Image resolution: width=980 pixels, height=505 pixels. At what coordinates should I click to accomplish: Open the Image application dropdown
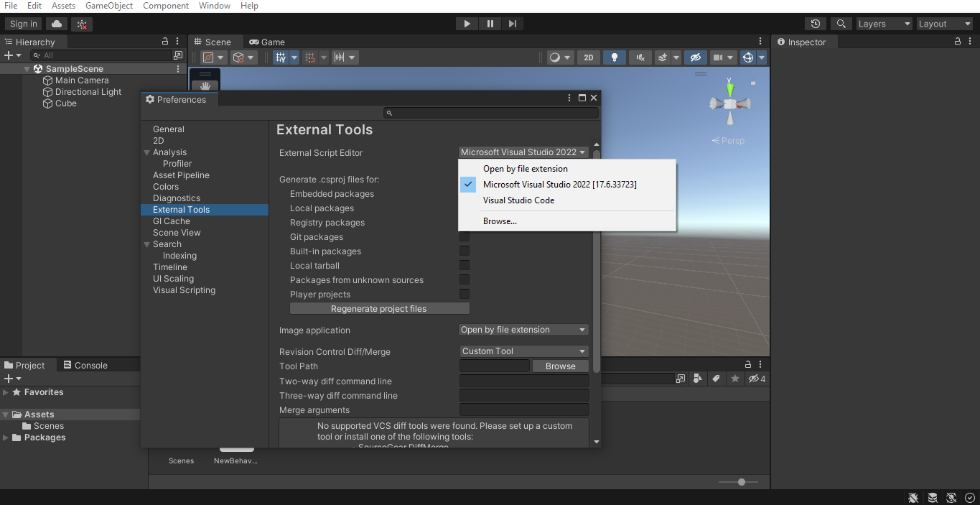coord(523,330)
